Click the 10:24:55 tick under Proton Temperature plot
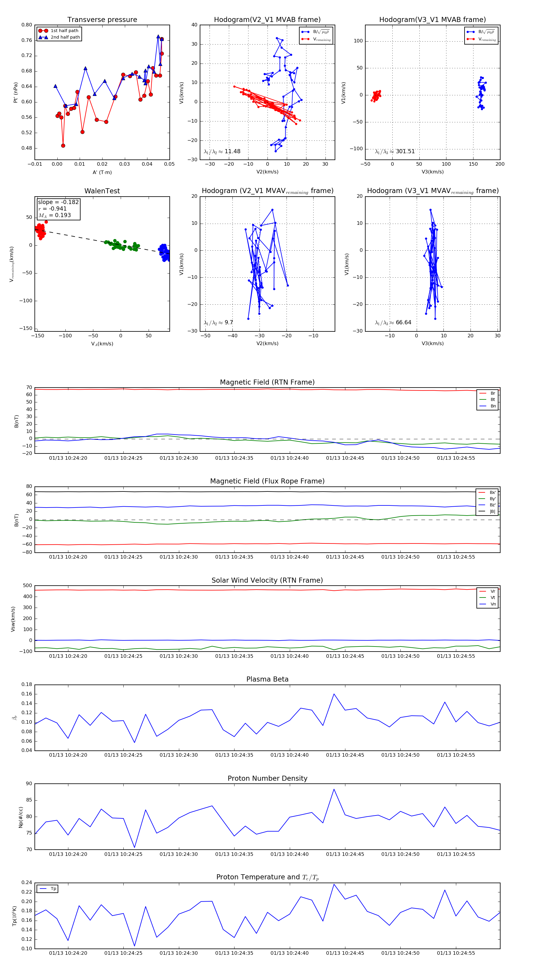Screen dimensions: 535x980 pyautogui.click(x=456, y=953)
